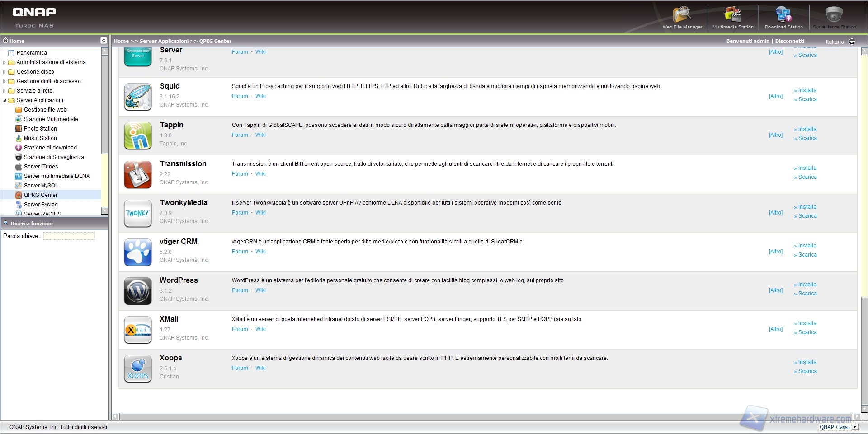Image resolution: width=868 pixels, height=434 pixels.
Task: Click the Surveillance Station camera icon
Action: [x=834, y=15]
